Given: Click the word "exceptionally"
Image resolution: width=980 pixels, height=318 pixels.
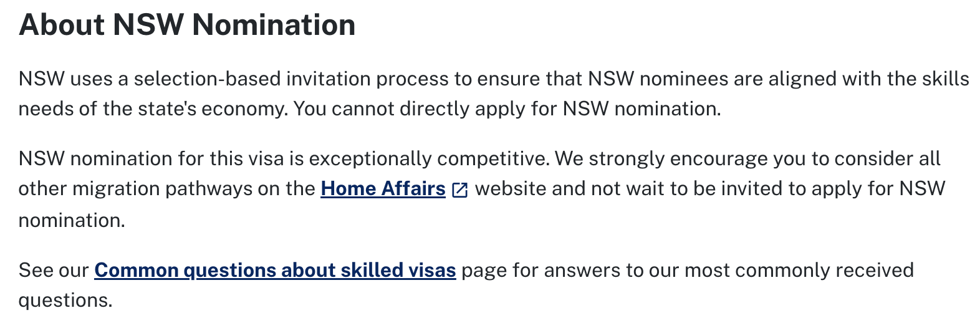Looking at the screenshot, I should pos(370,158).
